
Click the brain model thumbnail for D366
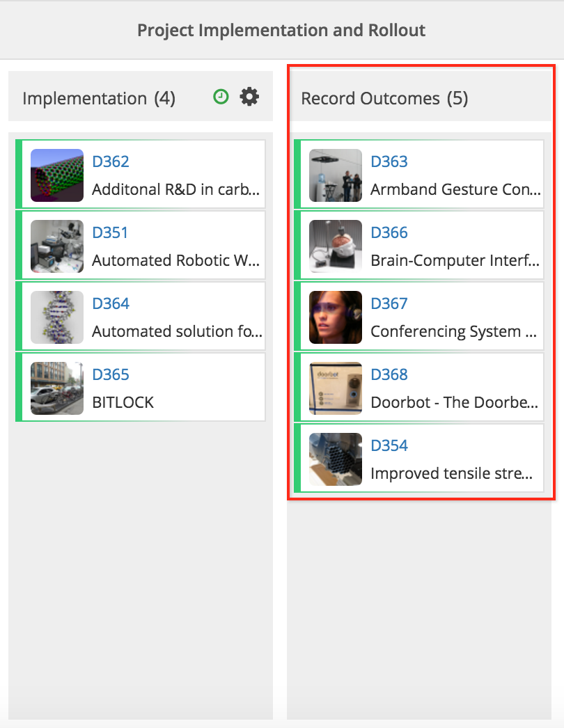(x=336, y=246)
